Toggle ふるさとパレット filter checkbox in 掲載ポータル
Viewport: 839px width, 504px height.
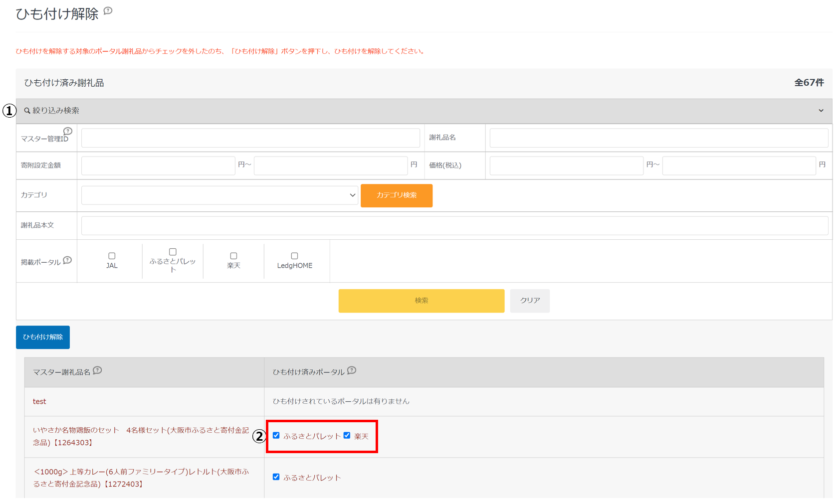pyautogui.click(x=173, y=252)
